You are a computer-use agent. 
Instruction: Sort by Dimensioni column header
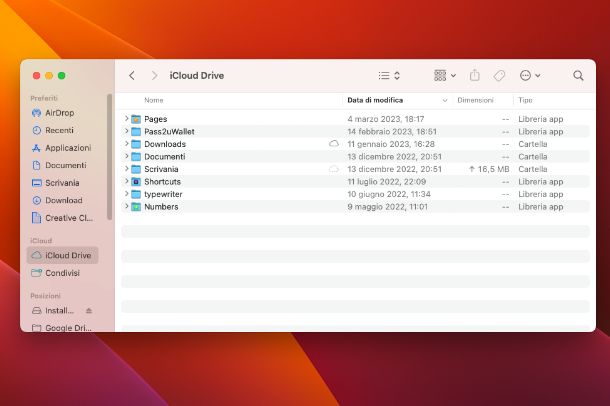point(475,100)
